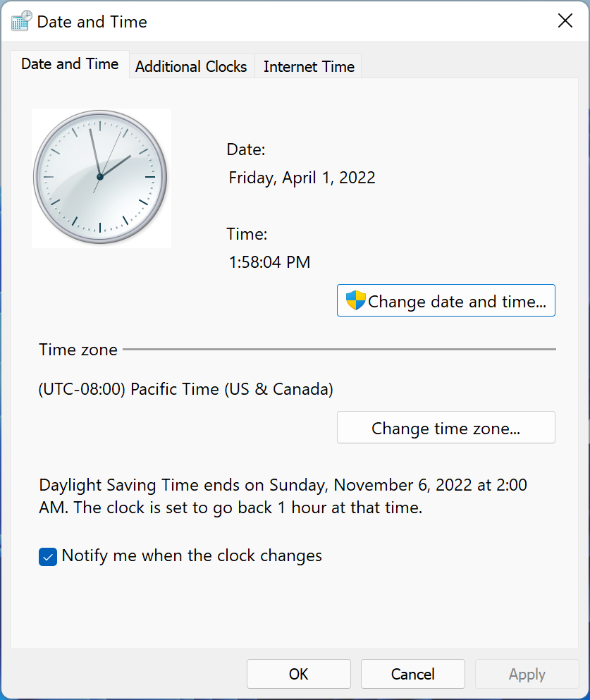Click the Date and Time window title text
The height and width of the screenshot is (700, 590).
92,22
